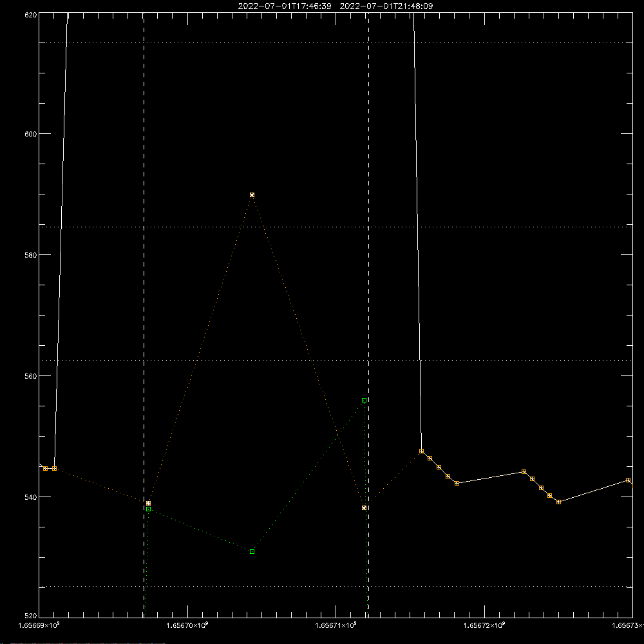
Task: Click the x-axis label 1.65672×10⁹
Action: pyautogui.click(x=484, y=625)
